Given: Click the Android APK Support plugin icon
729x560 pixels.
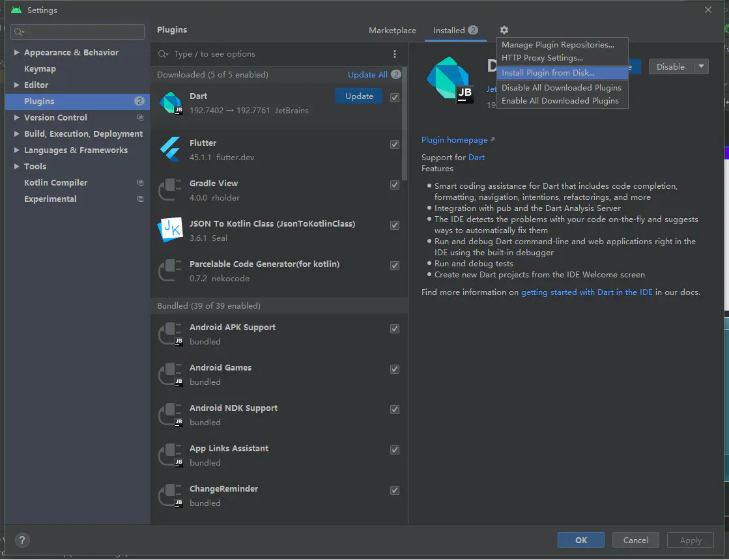Looking at the screenshot, I should point(171,334).
